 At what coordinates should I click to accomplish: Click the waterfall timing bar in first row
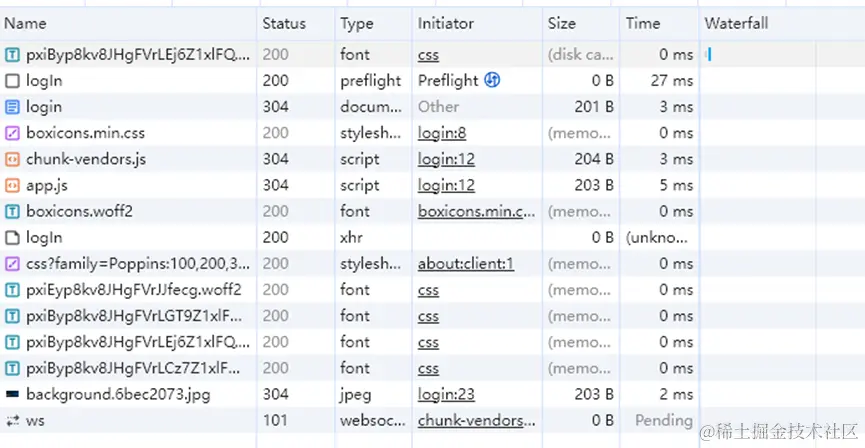[x=709, y=55]
